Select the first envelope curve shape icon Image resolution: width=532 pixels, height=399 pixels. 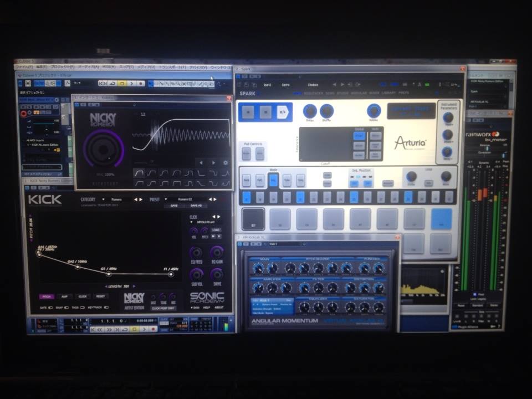(x=139, y=173)
